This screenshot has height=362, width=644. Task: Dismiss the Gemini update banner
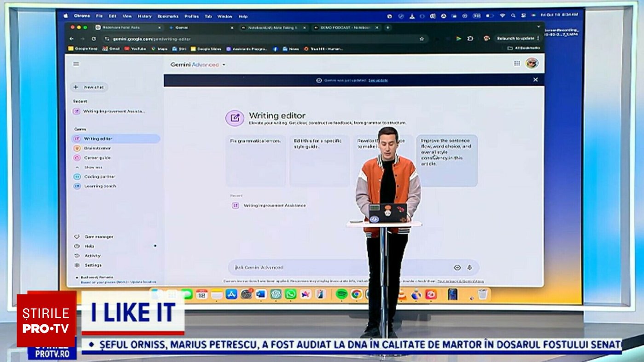click(535, 80)
